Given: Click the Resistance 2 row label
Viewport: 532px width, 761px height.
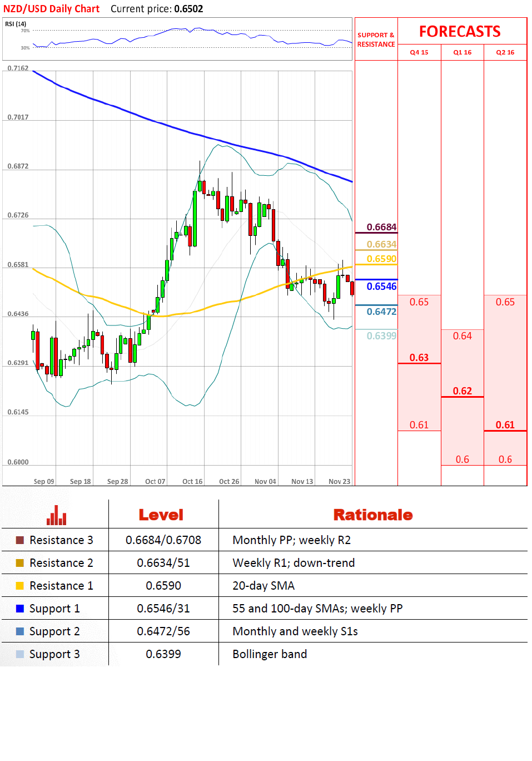Looking at the screenshot, I should click(x=61, y=563).
